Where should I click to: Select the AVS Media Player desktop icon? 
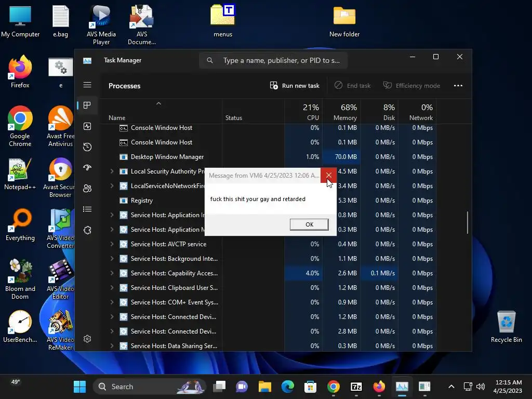[x=101, y=25]
